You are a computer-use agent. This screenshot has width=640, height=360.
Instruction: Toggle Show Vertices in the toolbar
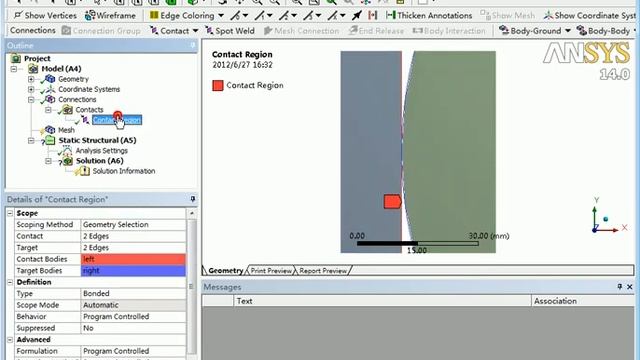[45, 16]
